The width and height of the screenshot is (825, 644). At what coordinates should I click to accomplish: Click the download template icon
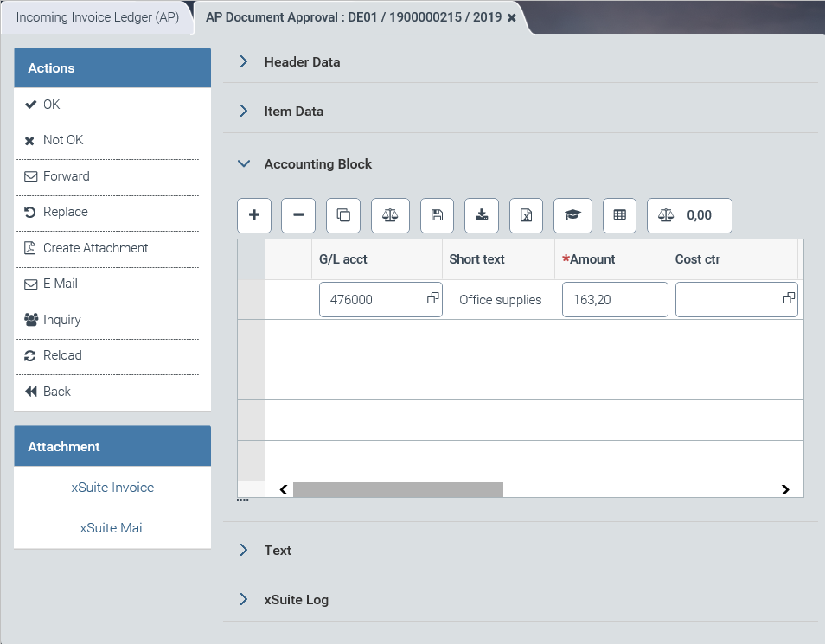(482, 215)
